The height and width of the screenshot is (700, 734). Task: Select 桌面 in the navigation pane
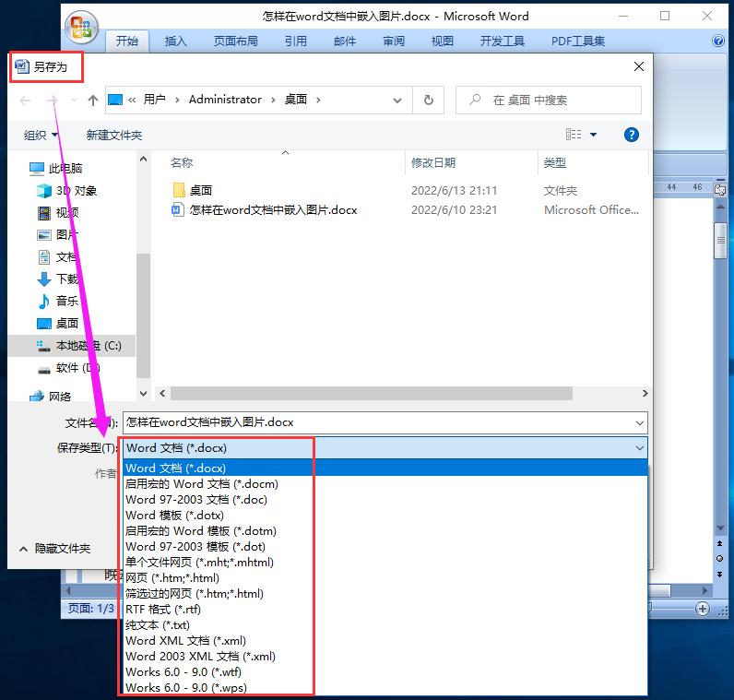click(x=58, y=323)
